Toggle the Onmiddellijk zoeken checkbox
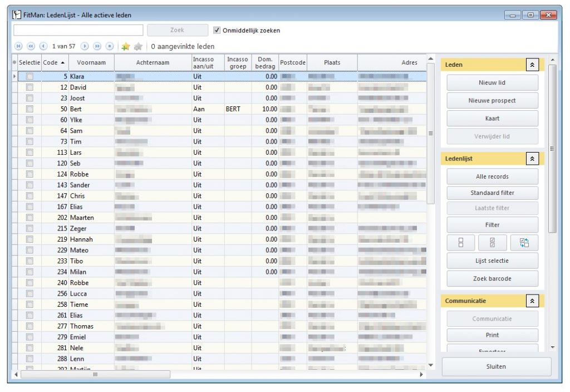The width and height of the screenshot is (570, 392). pyautogui.click(x=218, y=31)
